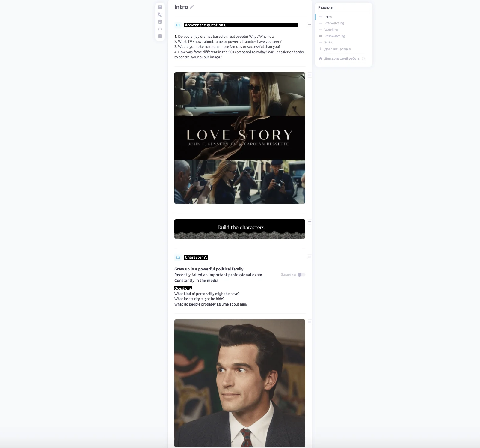Go to the Watching section
The height and width of the screenshot is (448, 480).
tap(331, 30)
